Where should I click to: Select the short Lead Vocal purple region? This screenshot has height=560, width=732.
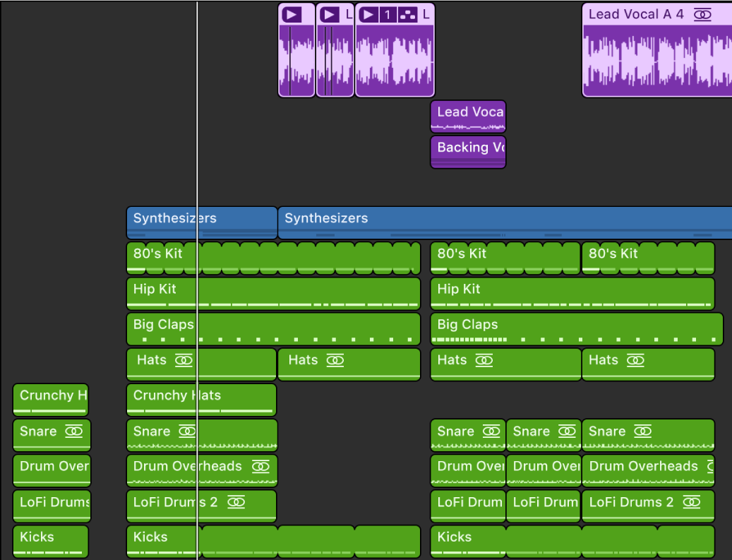point(468,117)
